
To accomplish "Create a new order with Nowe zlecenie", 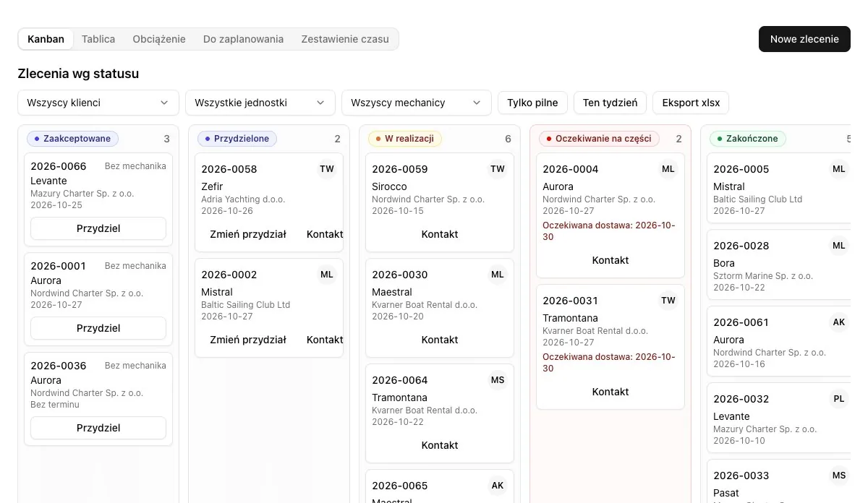I will [x=804, y=39].
